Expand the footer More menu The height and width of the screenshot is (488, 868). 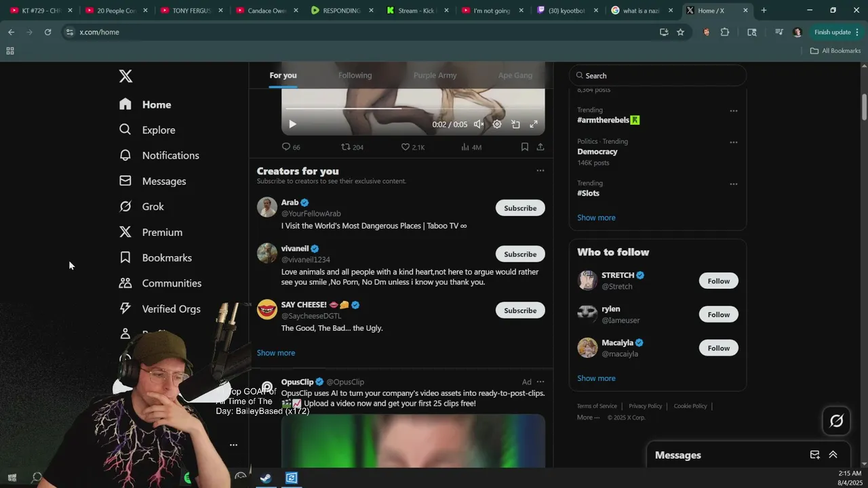[588, 418]
